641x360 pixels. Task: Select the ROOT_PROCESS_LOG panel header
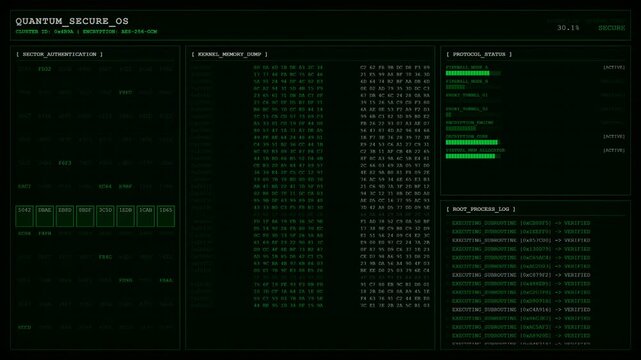[481, 209]
